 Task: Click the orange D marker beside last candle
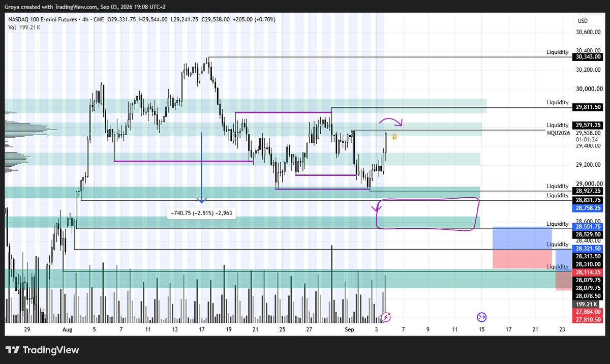pos(394,137)
